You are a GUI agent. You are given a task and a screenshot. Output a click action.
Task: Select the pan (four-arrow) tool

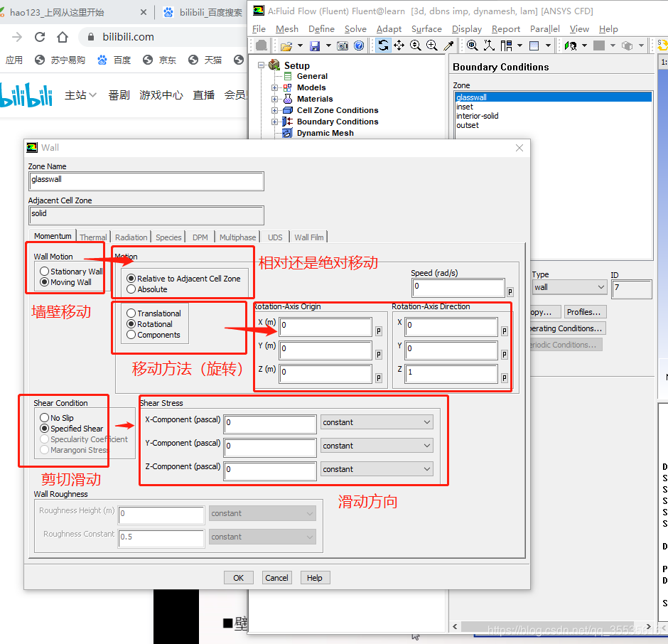click(x=399, y=45)
